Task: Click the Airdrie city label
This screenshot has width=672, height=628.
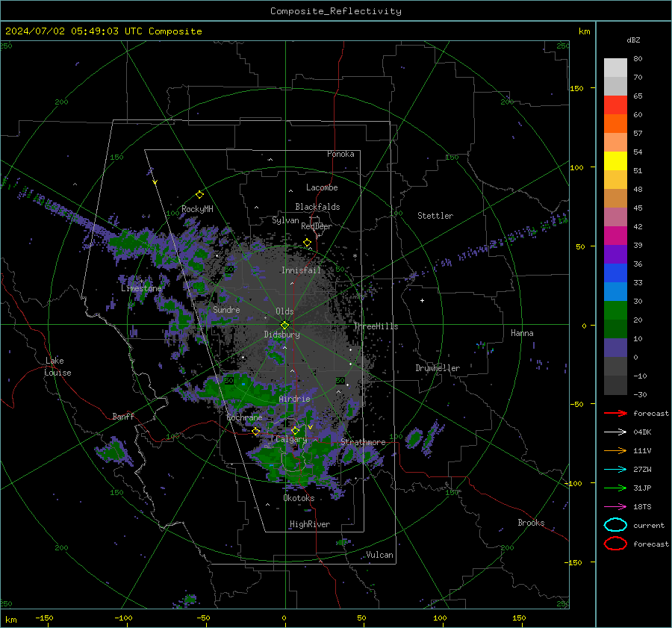Action: tap(294, 399)
